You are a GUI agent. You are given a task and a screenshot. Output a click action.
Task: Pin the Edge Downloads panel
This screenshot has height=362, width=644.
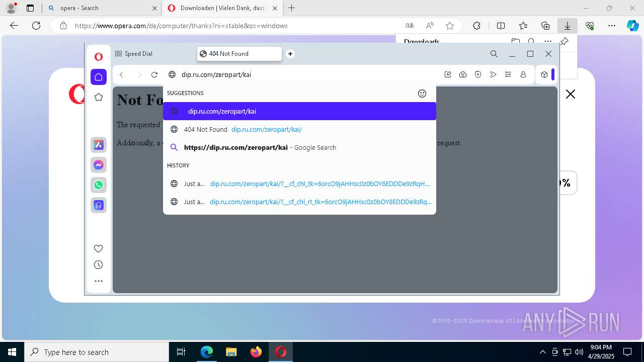(565, 42)
